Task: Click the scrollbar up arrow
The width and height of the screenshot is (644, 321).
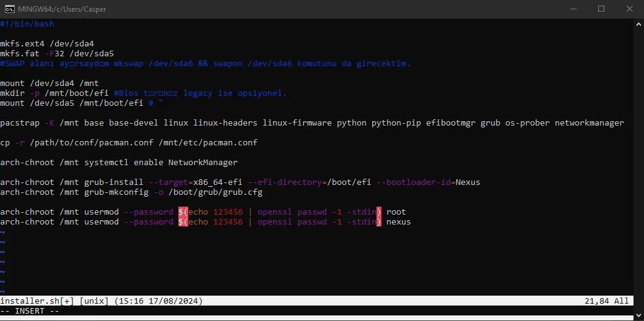Action: pos(638,24)
